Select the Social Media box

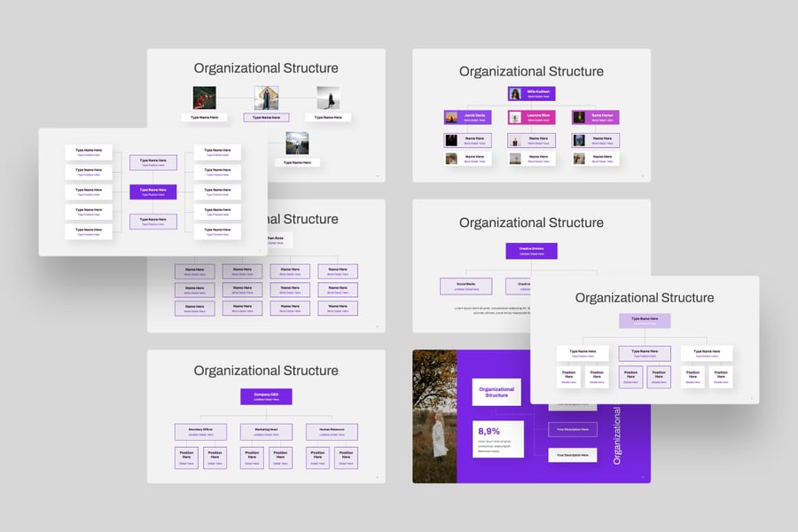click(465, 286)
